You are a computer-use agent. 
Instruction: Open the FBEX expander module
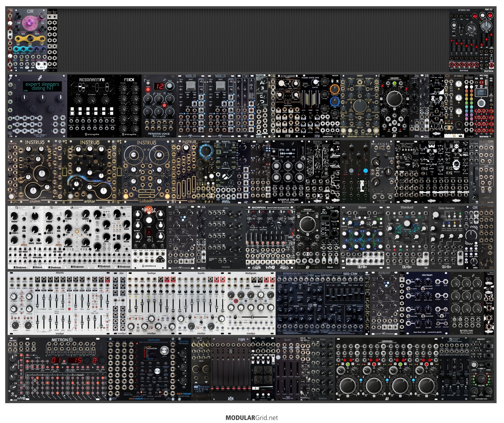tap(129, 106)
